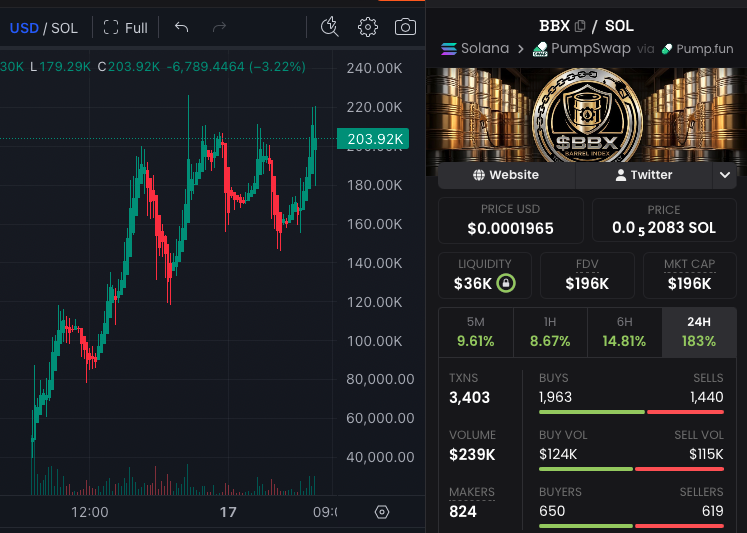Take a chart snapshot with camera icon
The image size is (747, 533).
coord(405,27)
